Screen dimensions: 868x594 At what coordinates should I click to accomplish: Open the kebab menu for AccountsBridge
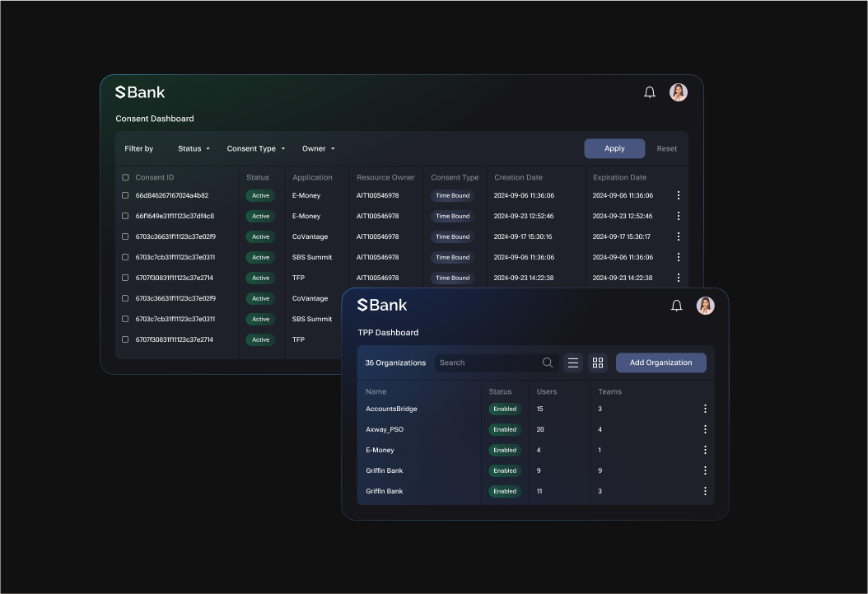tap(705, 409)
